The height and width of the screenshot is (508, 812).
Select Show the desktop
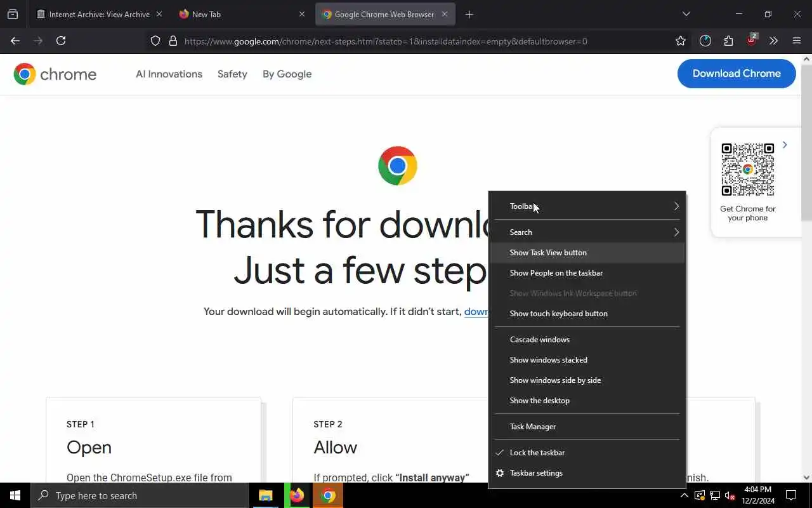coord(587,401)
